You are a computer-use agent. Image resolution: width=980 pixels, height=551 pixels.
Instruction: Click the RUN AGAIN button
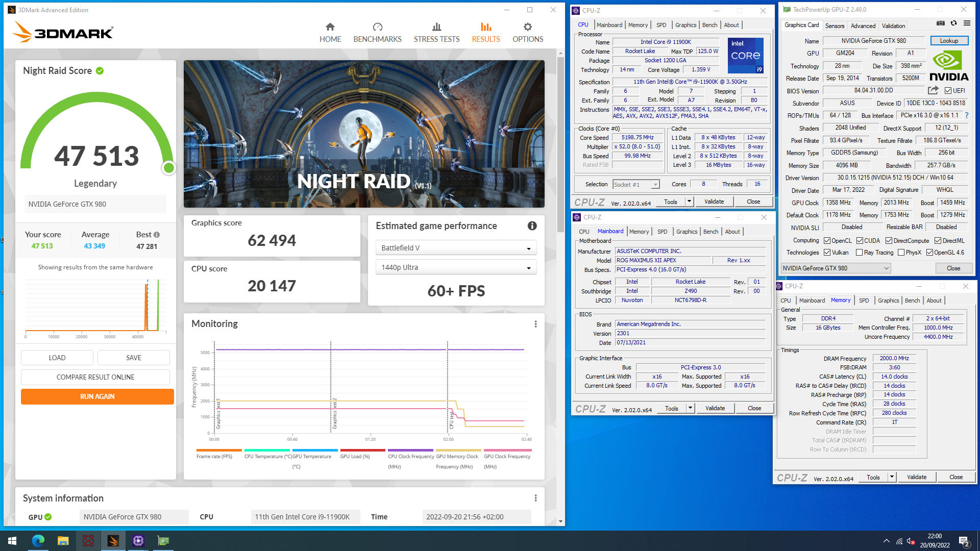coord(97,396)
